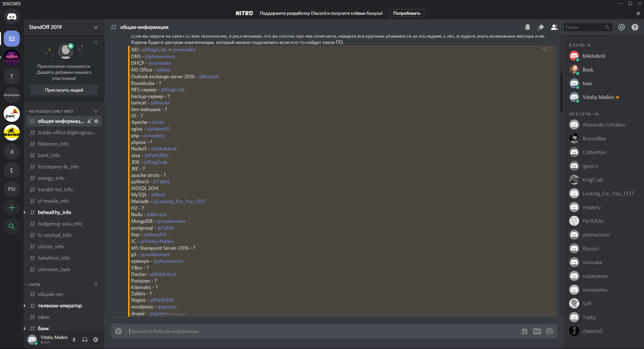The image size is (644, 349).
Task: Open emoji picker in message bar
Action: pyautogui.click(x=549, y=331)
